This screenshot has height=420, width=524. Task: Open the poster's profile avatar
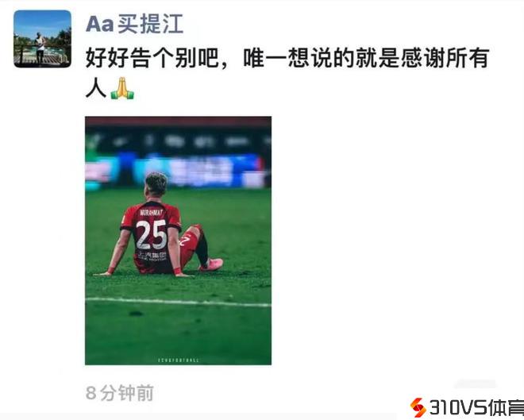point(42,39)
